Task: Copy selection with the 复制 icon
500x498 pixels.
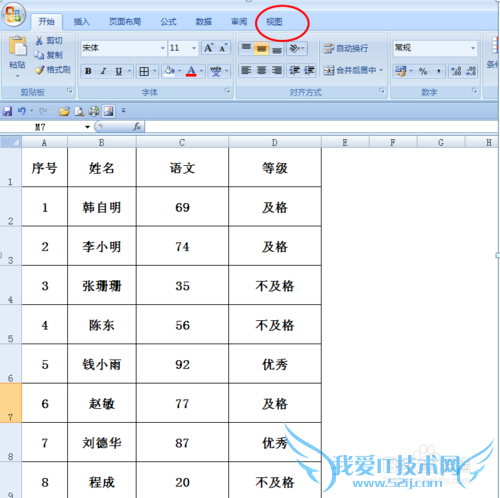Action: (39, 55)
